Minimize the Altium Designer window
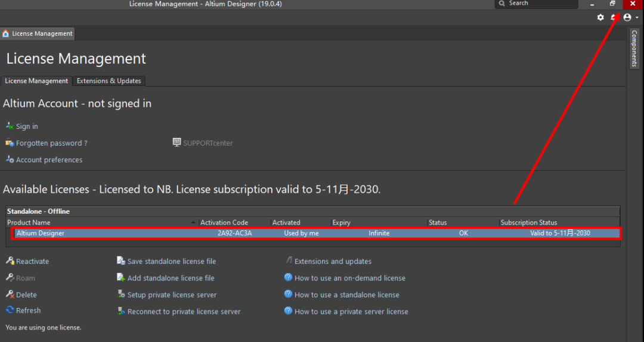 pyautogui.click(x=592, y=4)
